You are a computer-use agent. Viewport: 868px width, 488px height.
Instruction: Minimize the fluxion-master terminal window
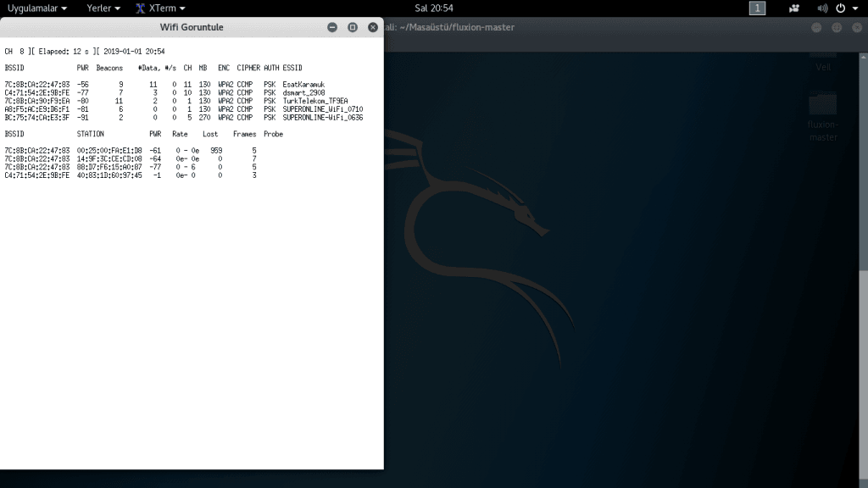(x=816, y=27)
